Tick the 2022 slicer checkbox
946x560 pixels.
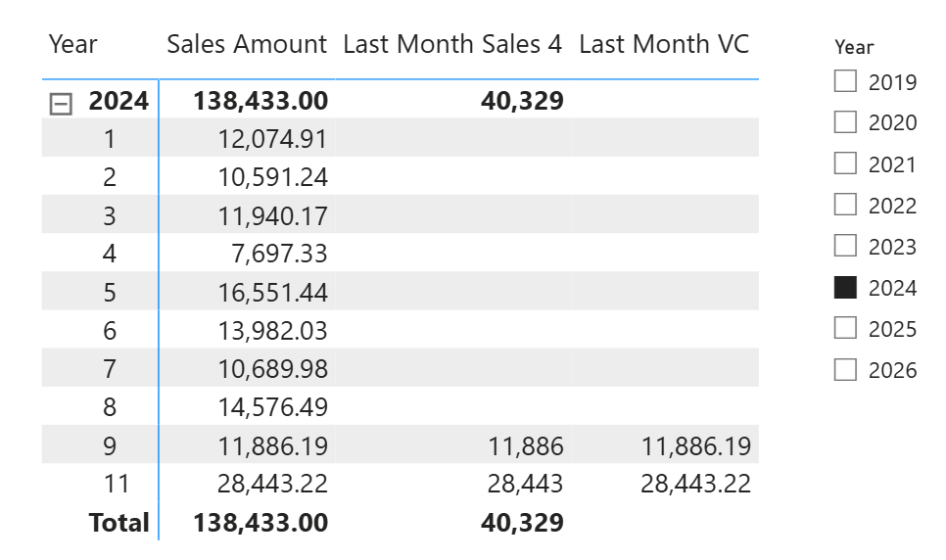(x=845, y=205)
